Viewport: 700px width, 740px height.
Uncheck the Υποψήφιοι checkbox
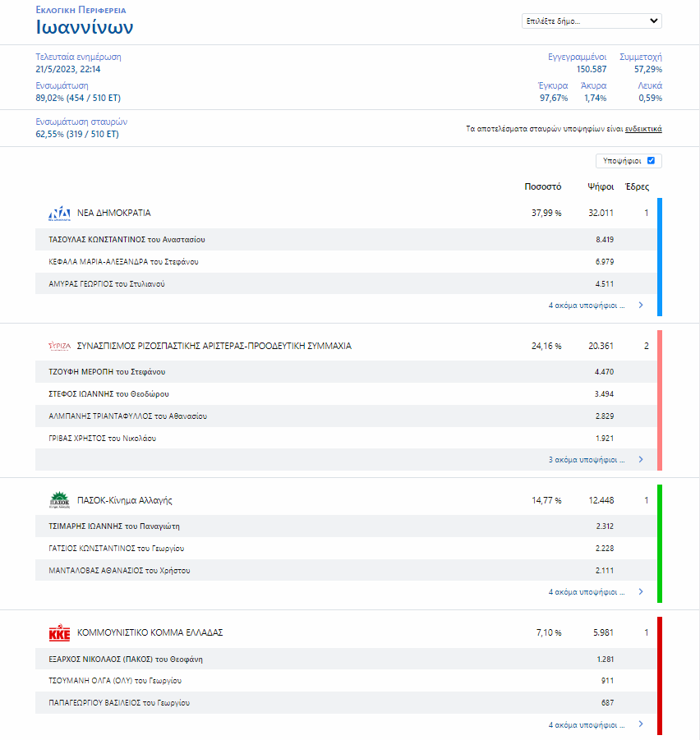click(x=652, y=161)
